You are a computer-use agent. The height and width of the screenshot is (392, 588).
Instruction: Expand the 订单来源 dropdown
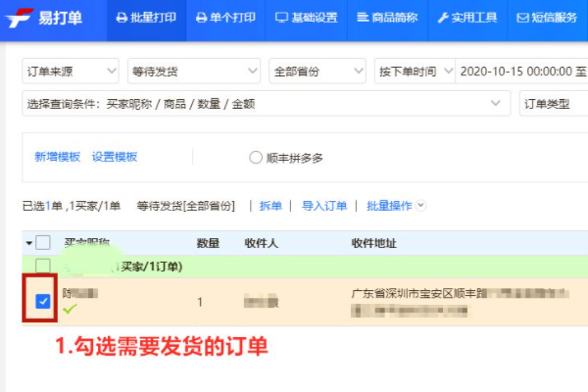71,71
